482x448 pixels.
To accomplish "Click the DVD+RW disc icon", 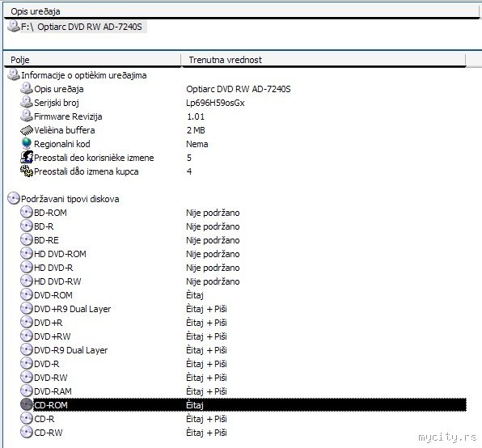I will [27, 336].
